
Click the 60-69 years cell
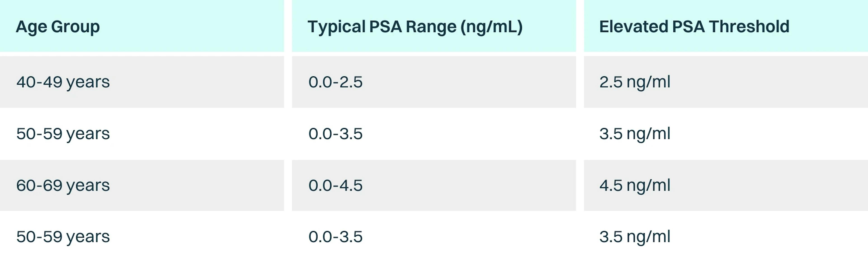63,185
